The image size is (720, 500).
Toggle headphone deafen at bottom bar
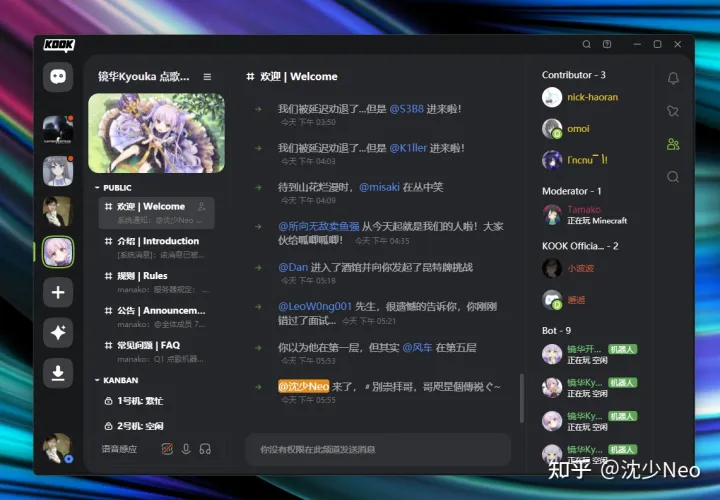pos(205,450)
